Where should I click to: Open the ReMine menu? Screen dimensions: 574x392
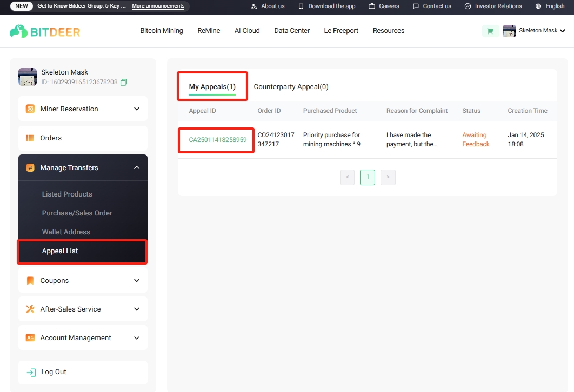click(209, 31)
